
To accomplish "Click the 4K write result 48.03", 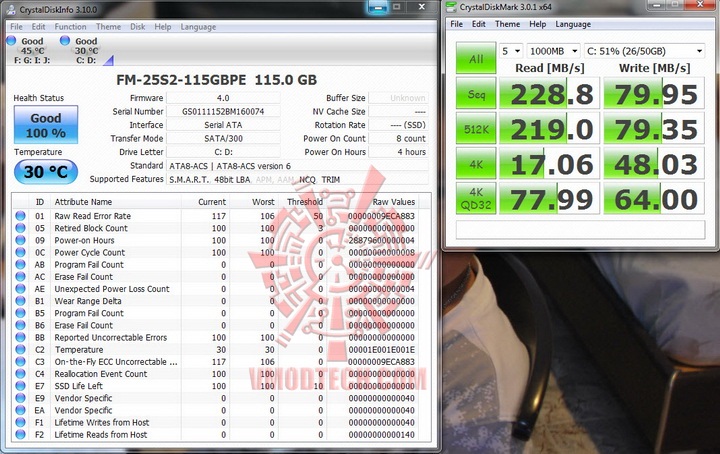I will [654, 164].
